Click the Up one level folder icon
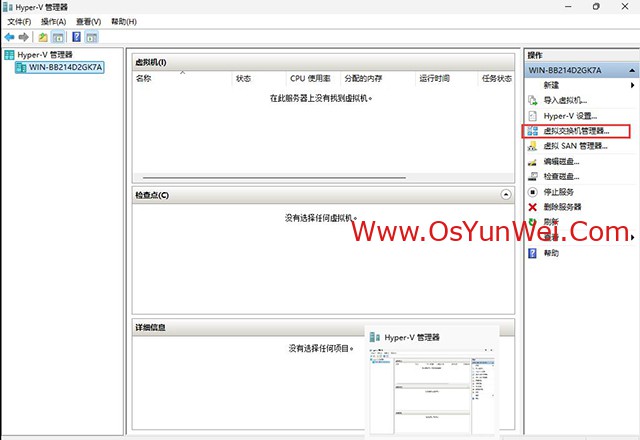Image resolution: width=640 pixels, height=440 pixels. coord(43,37)
